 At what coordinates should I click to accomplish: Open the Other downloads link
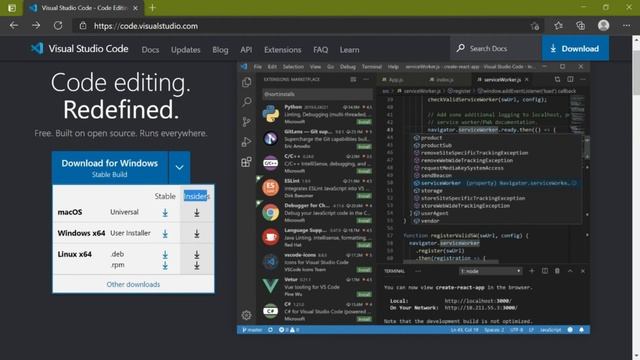[133, 284]
